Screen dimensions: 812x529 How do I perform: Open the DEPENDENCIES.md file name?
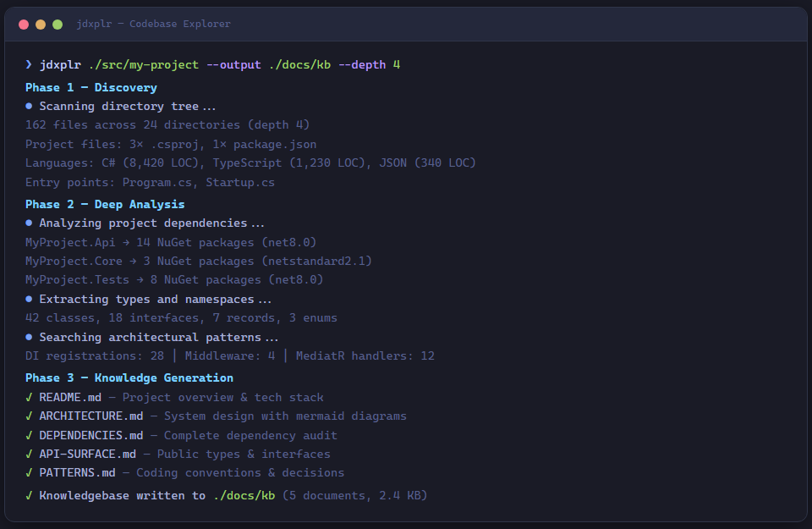(91, 436)
